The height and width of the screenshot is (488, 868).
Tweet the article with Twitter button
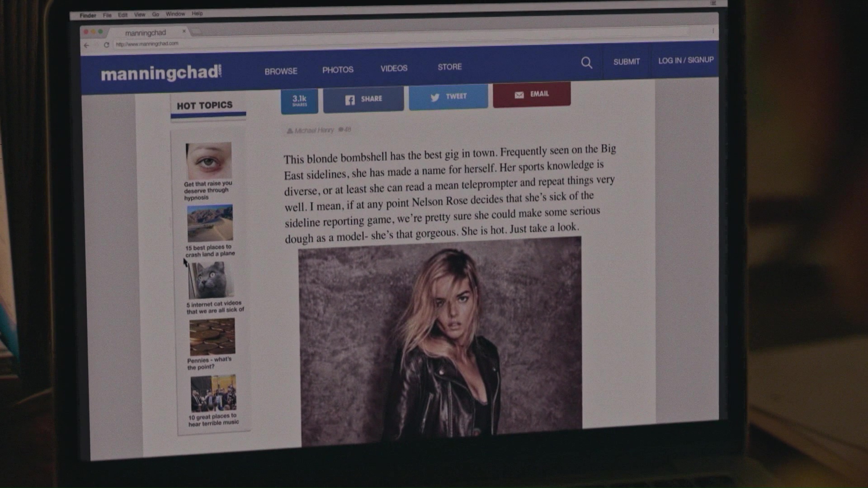pyautogui.click(x=448, y=97)
